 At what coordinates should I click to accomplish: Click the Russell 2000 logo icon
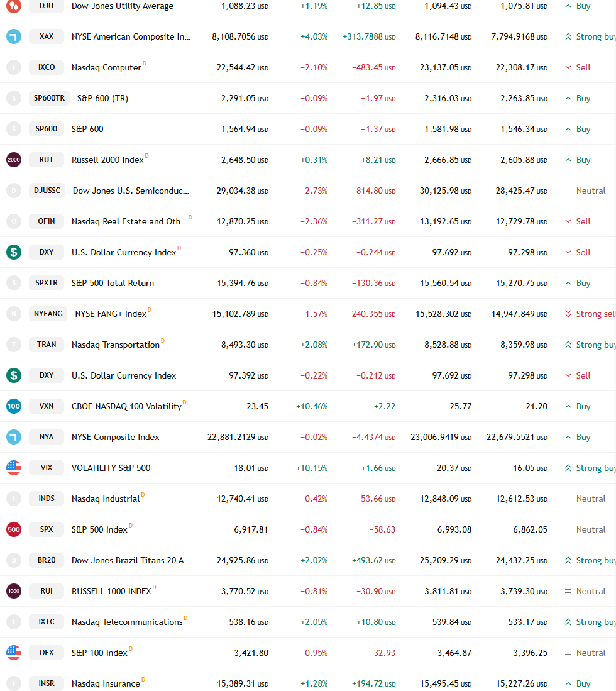14,160
